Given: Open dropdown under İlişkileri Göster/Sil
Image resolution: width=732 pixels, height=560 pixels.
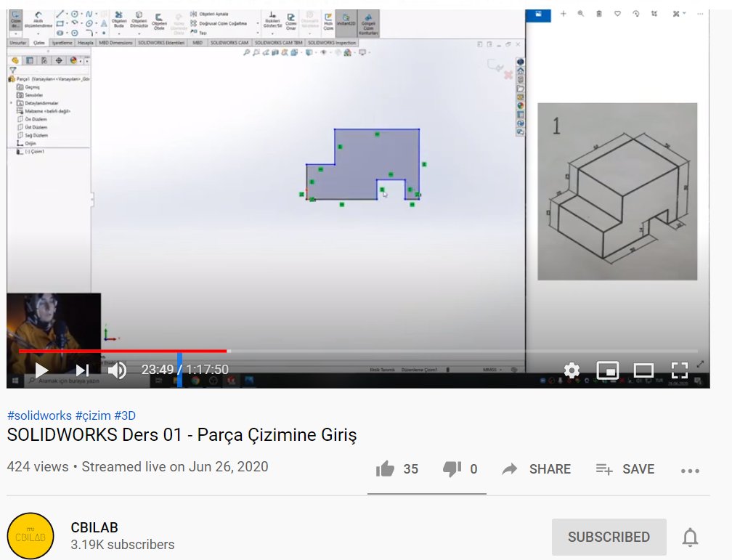Looking at the screenshot, I should click(272, 33).
